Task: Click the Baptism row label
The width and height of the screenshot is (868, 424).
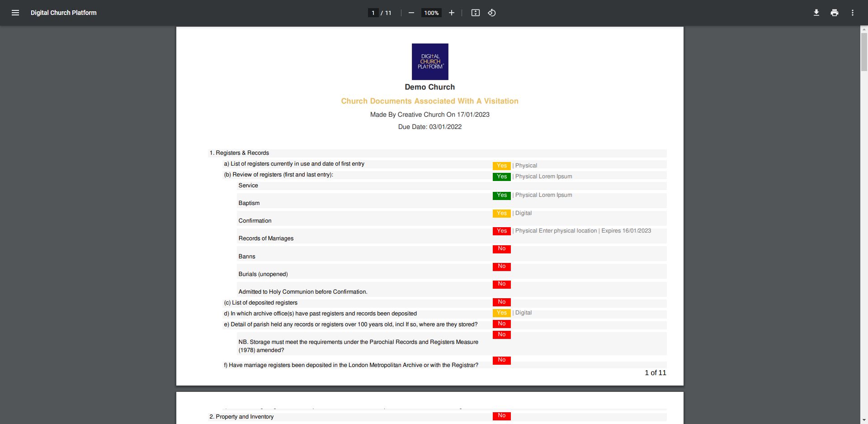Action: point(249,203)
